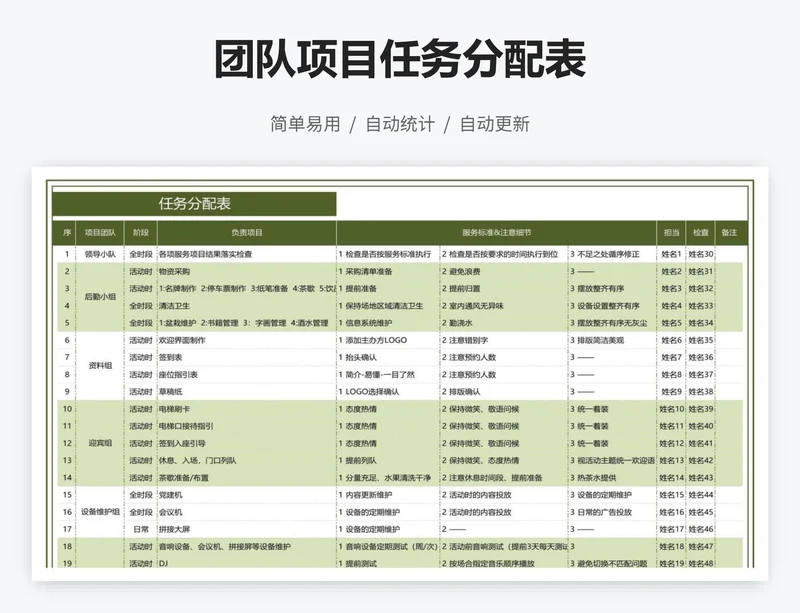Select the 电梯口接待指引 cell

click(x=247, y=426)
